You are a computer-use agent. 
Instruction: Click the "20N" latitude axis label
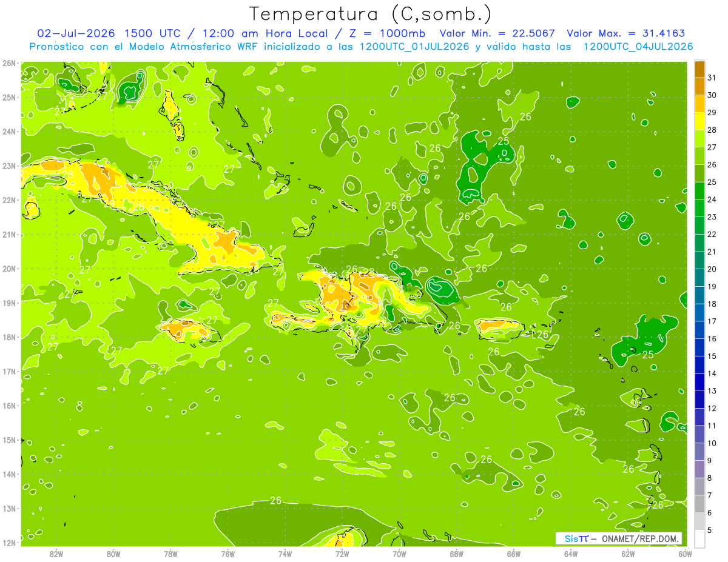[x=9, y=269]
